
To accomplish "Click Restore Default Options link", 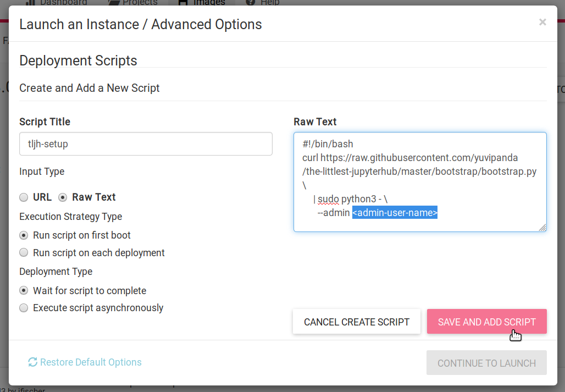I will [91, 362].
